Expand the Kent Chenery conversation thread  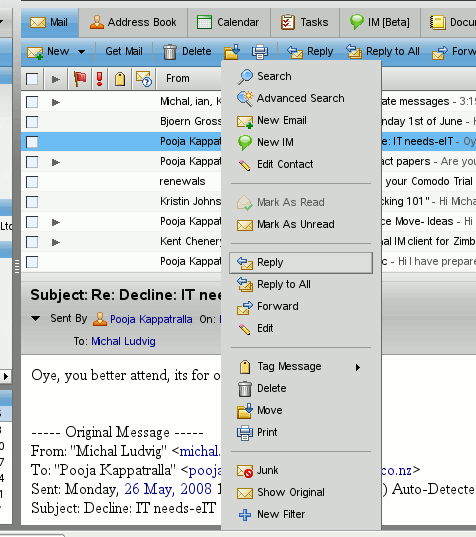[56, 242]
